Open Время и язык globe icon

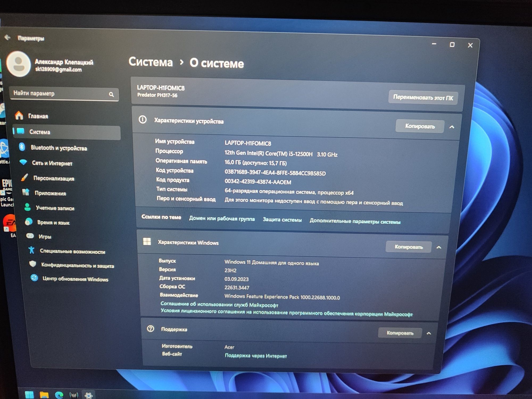coord(29,222)
